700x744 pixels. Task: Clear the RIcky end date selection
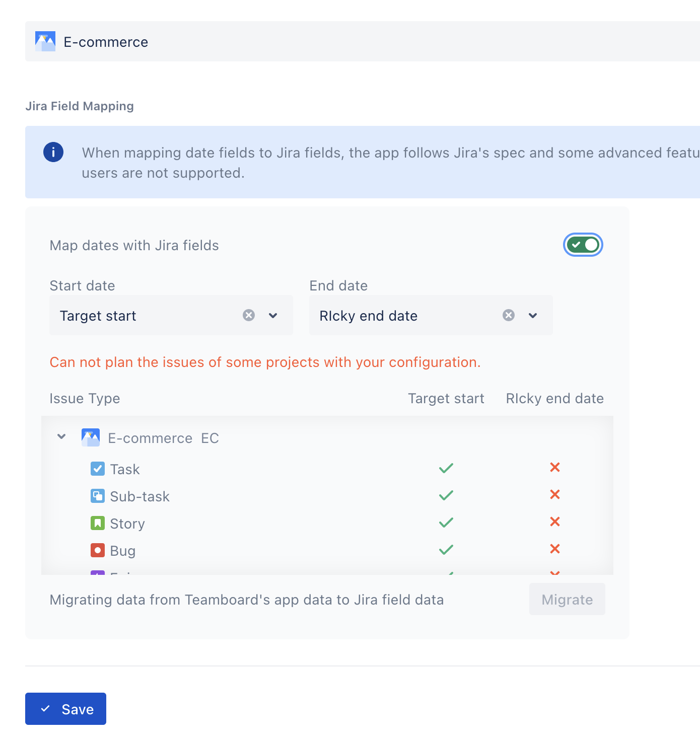509,315
